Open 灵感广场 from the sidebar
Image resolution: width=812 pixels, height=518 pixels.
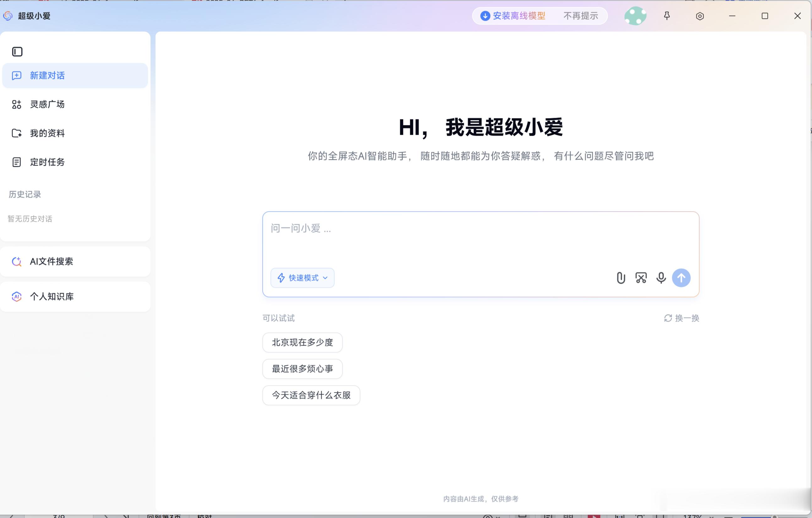pos(75,105)
